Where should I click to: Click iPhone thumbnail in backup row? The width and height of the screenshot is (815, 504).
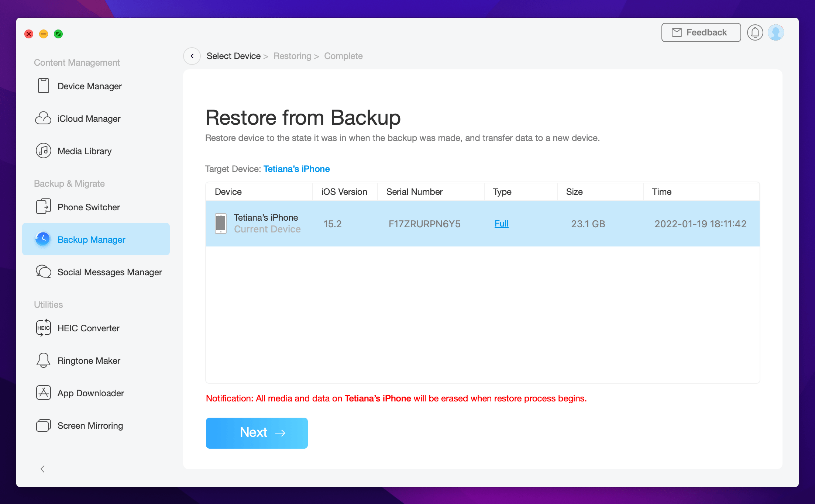point(221,223)
